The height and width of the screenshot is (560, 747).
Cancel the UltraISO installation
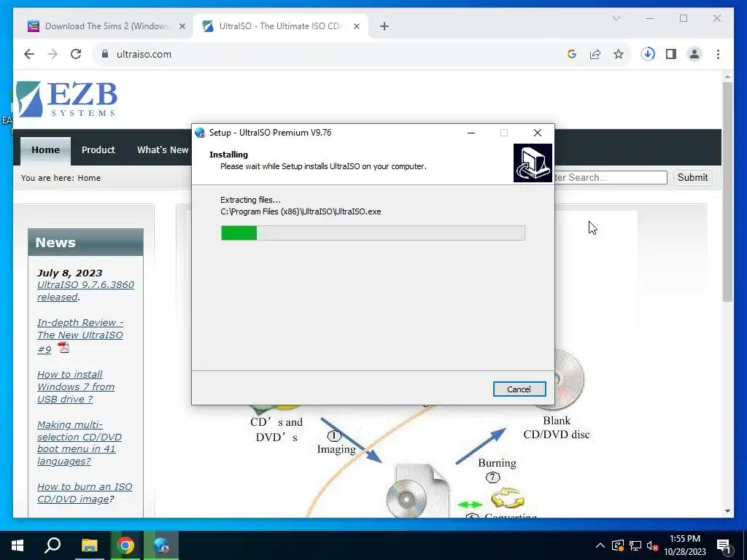pos(519,389)
